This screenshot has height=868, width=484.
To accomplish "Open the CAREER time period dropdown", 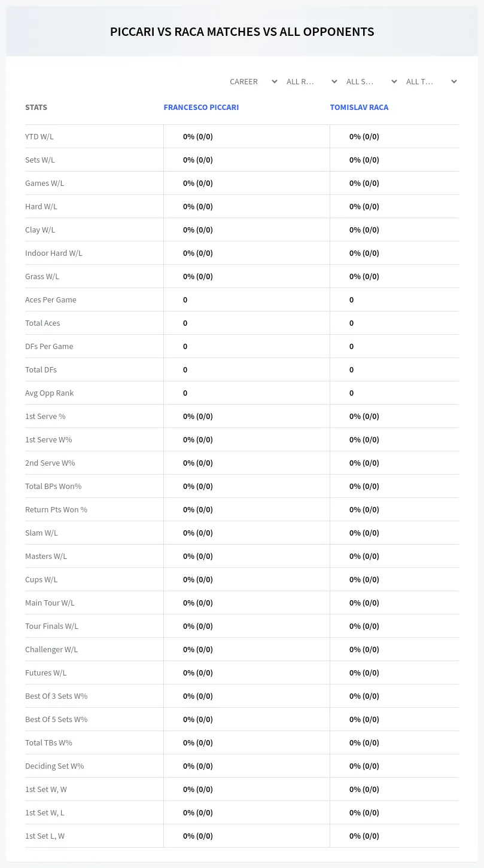I will point(253,81).
